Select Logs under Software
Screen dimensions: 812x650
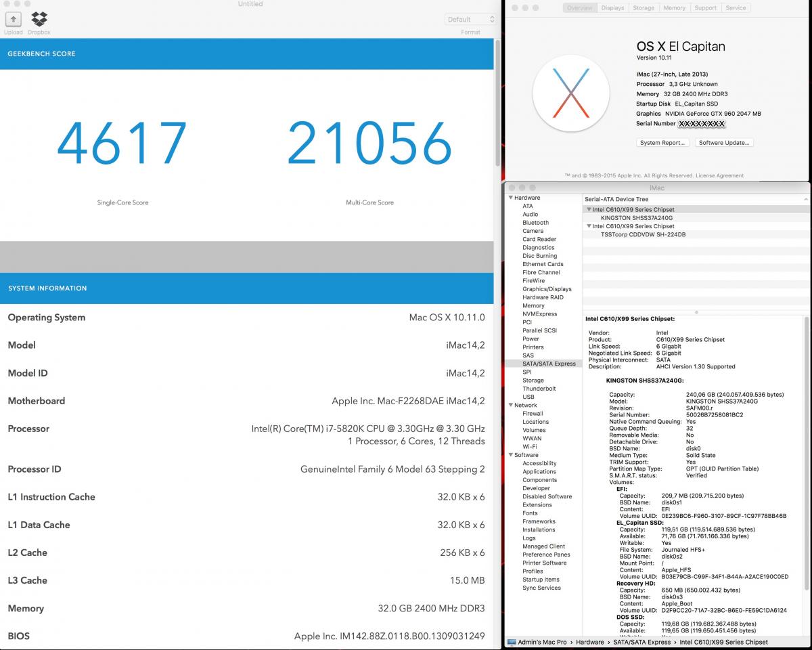point(528,538)
